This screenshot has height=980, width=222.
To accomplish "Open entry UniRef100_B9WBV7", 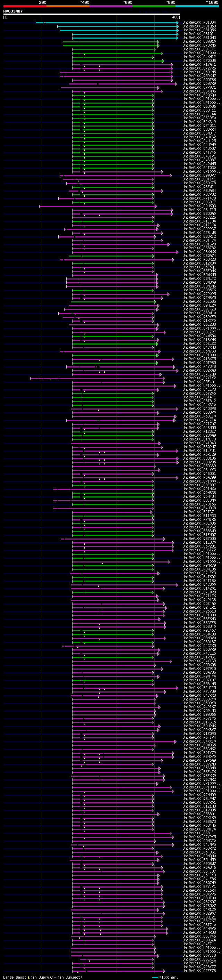I will (x=199, y=175).
